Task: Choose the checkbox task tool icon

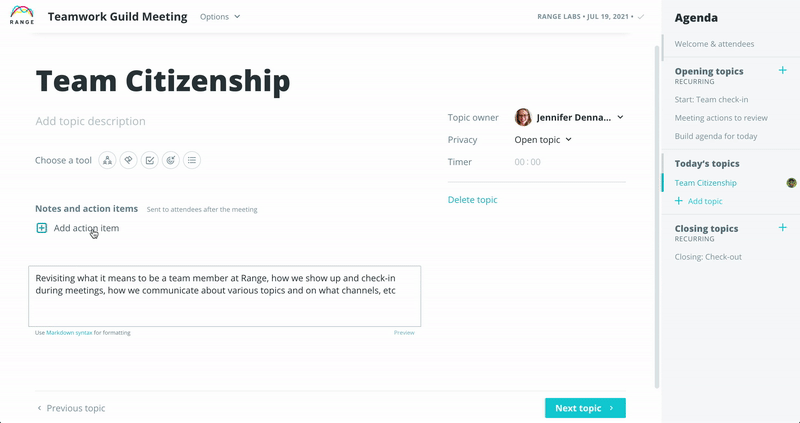Action: (x=149, y=160)
